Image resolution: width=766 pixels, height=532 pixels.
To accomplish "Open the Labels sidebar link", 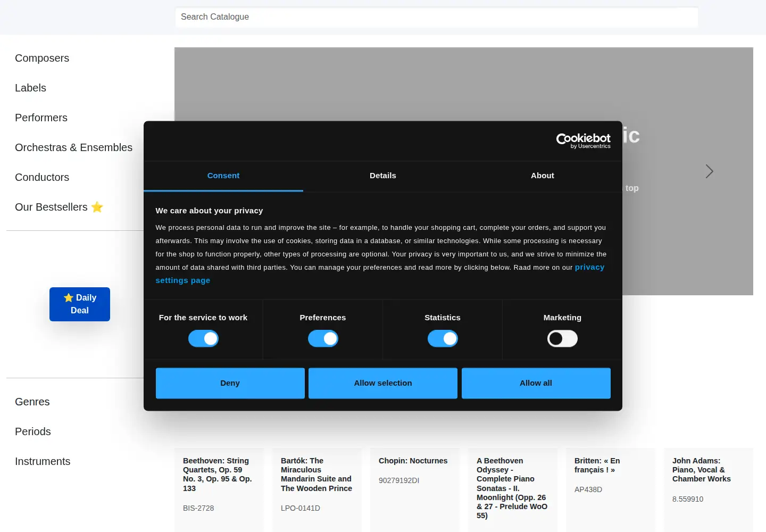I will coord(30,88).
